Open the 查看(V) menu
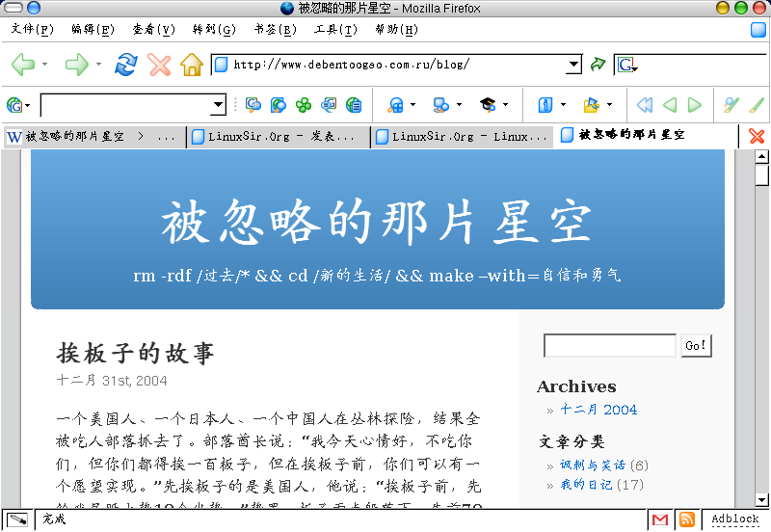The height and width of the screenshot is (532, 771). pyautogui.click(x=154, y=30)
